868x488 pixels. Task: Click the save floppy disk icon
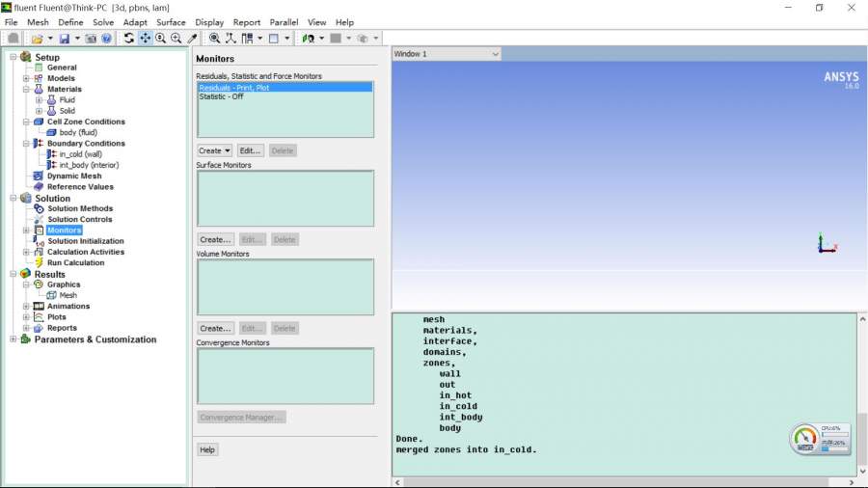(x=65, y=39)
